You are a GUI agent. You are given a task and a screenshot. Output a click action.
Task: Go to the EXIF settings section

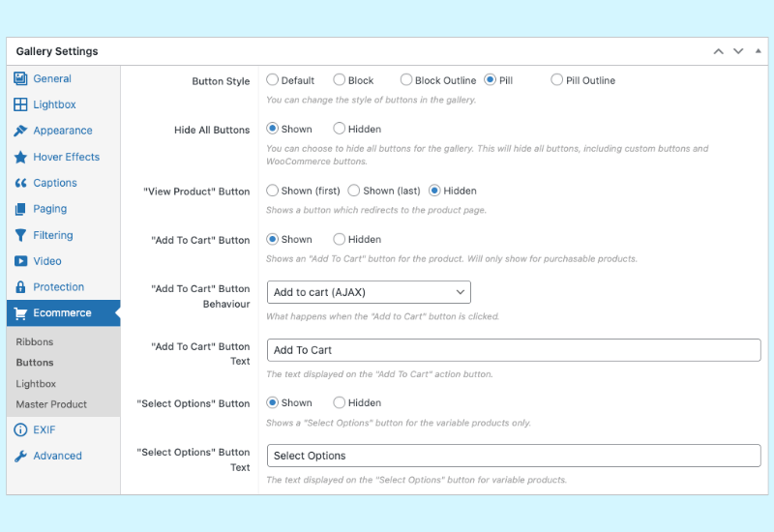tap(45, 429)
